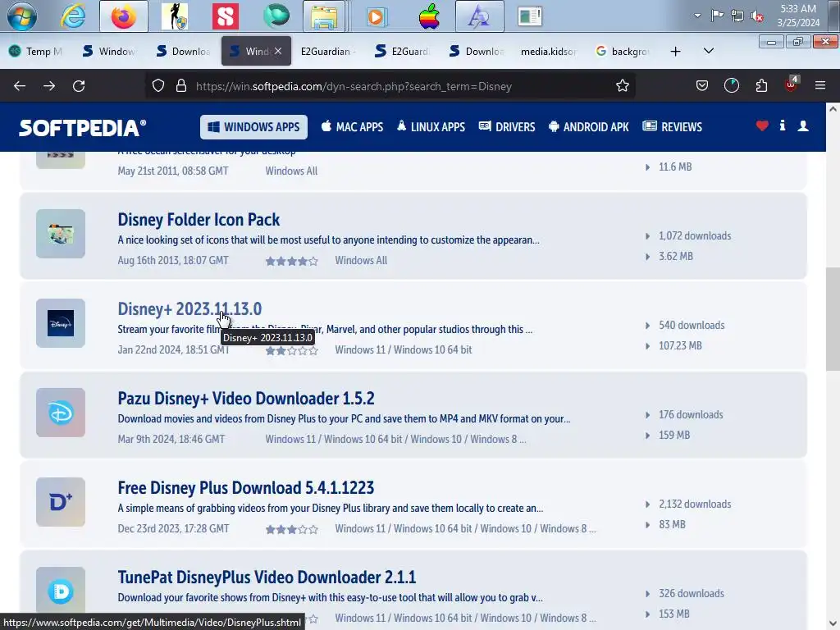Open Firefox extensions puzzle icon
The height and width of the screenshot is (630, 840).
point(761,85)
